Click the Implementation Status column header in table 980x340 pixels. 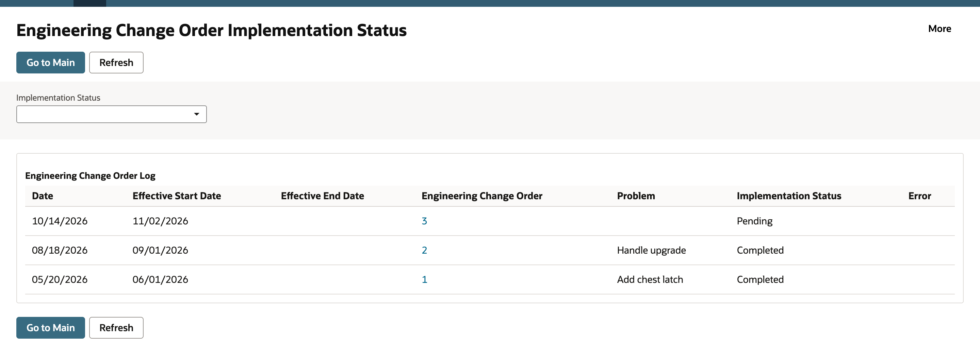pyautogui.click(x=789, y=196)
